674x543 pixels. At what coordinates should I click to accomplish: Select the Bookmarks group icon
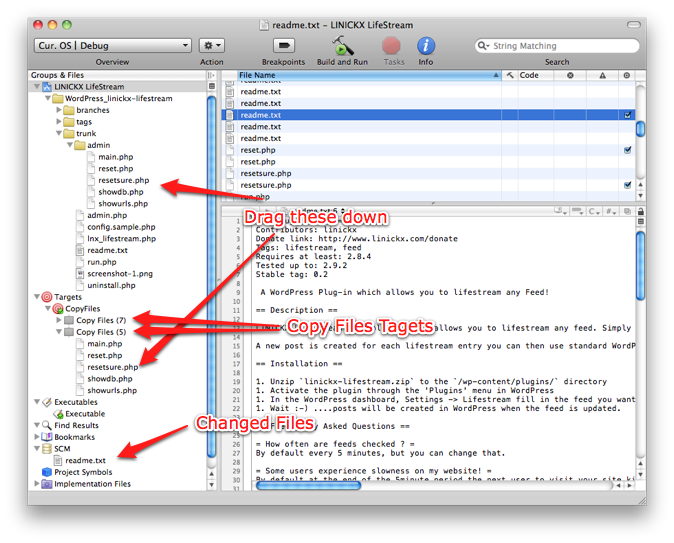47,437
